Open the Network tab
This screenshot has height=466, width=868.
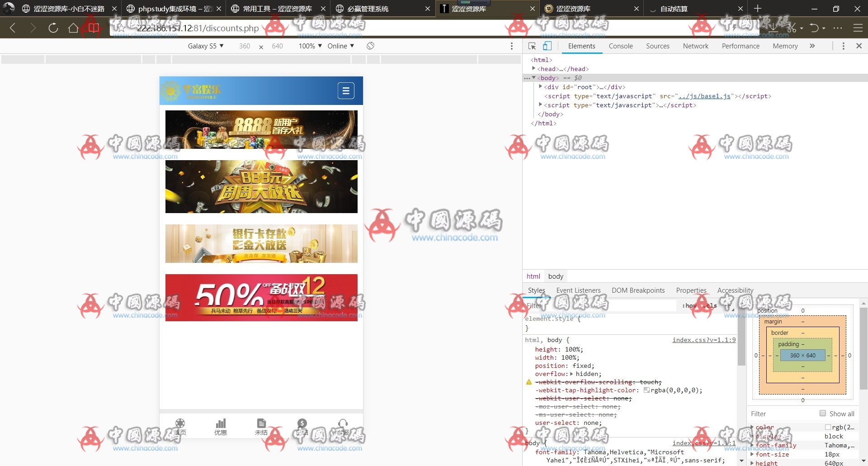(x=696, y=46)
